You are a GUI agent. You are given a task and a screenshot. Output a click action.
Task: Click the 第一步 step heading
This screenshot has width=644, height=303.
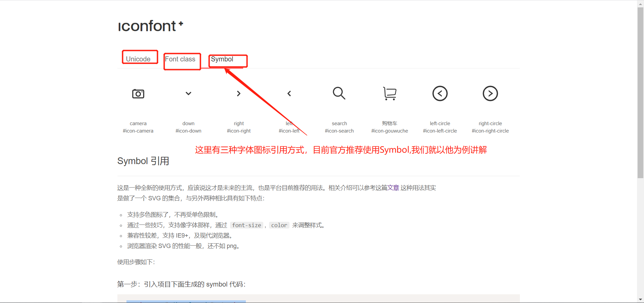tap(181, 284)
